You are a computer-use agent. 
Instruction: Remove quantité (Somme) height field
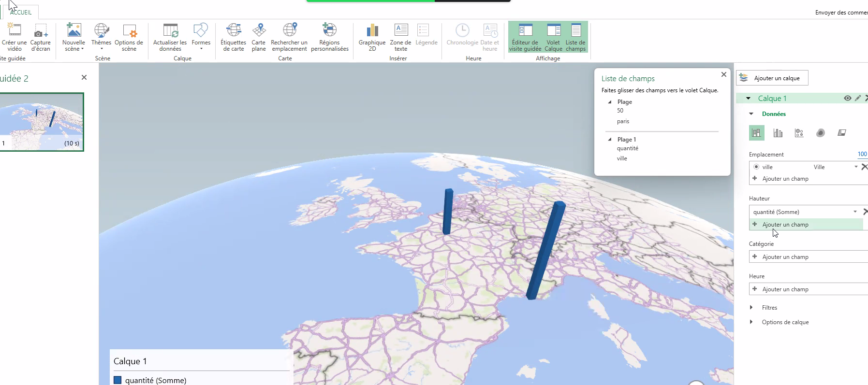point(865,212)
